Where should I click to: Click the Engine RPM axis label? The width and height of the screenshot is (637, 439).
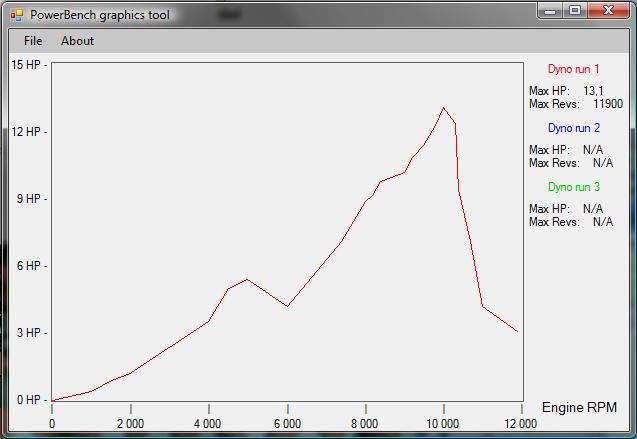(579, 407)
